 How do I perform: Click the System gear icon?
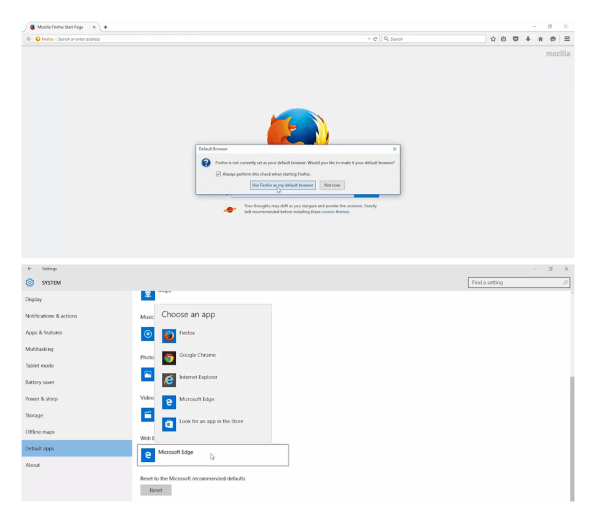(30, 283)
